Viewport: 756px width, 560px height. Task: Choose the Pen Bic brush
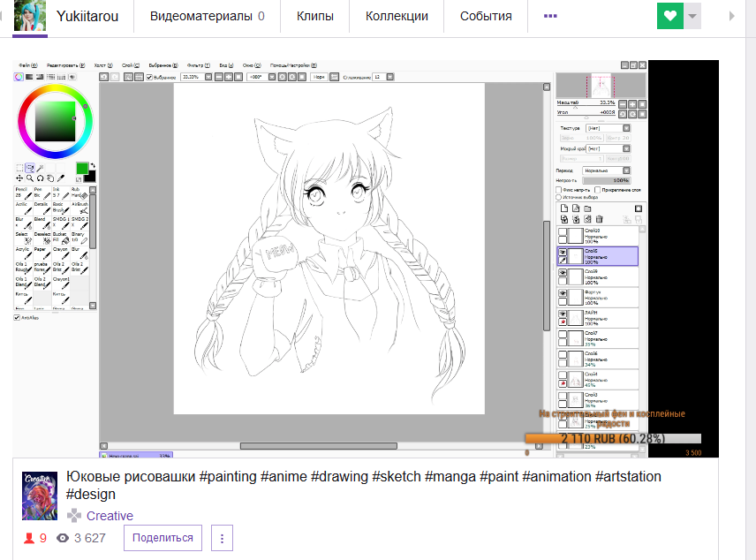click(42, 193)
